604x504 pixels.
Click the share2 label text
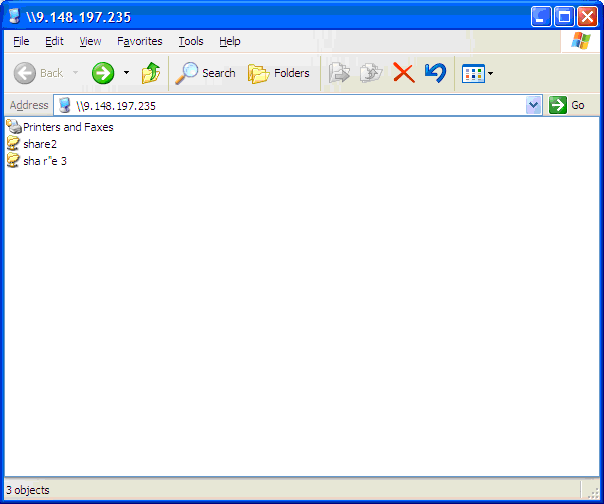coord(40,144)
